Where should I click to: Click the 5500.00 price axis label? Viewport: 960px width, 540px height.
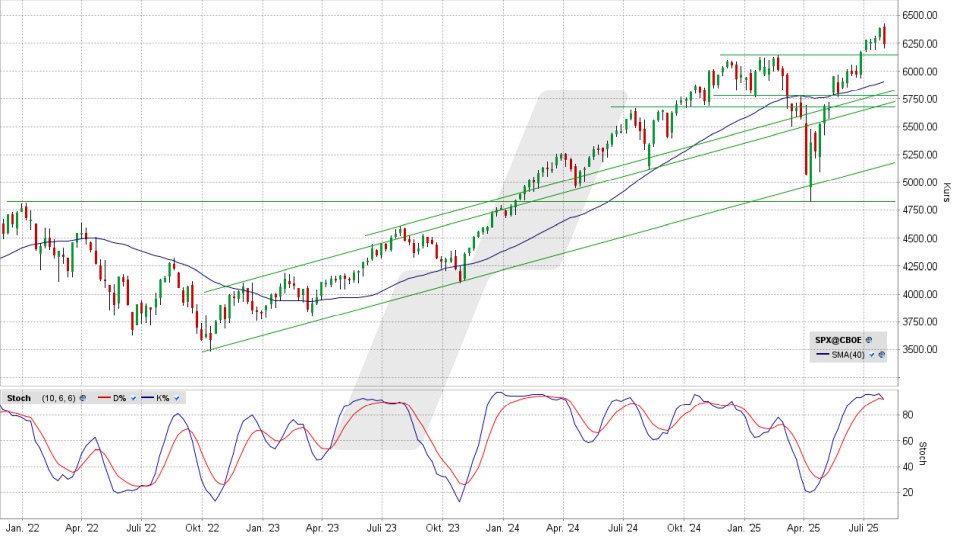click(x=921, y=127)
